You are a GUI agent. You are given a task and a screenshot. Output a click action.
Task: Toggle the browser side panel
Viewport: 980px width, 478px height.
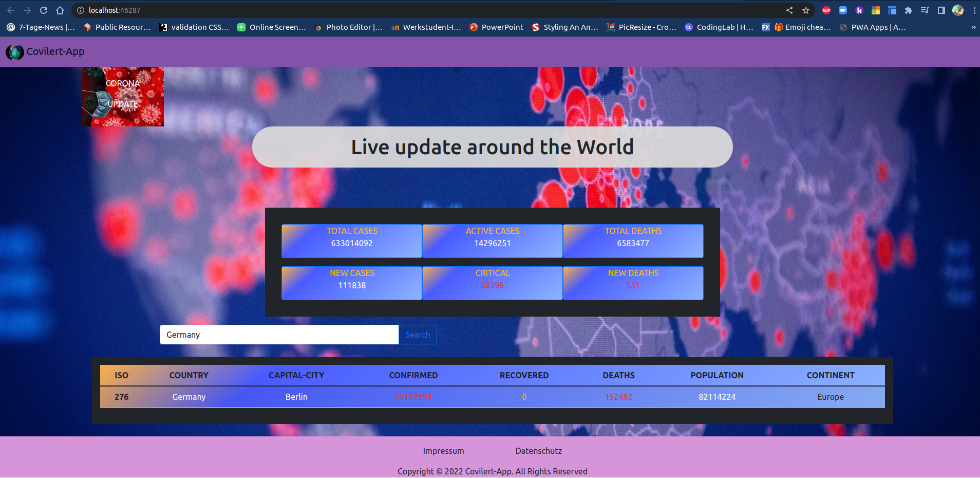(941, 10)
